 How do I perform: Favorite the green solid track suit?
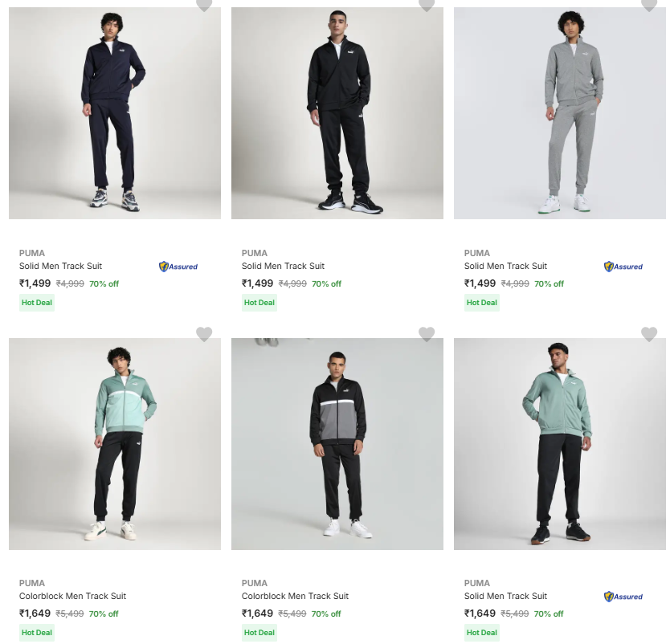click(x=649, y=334)
